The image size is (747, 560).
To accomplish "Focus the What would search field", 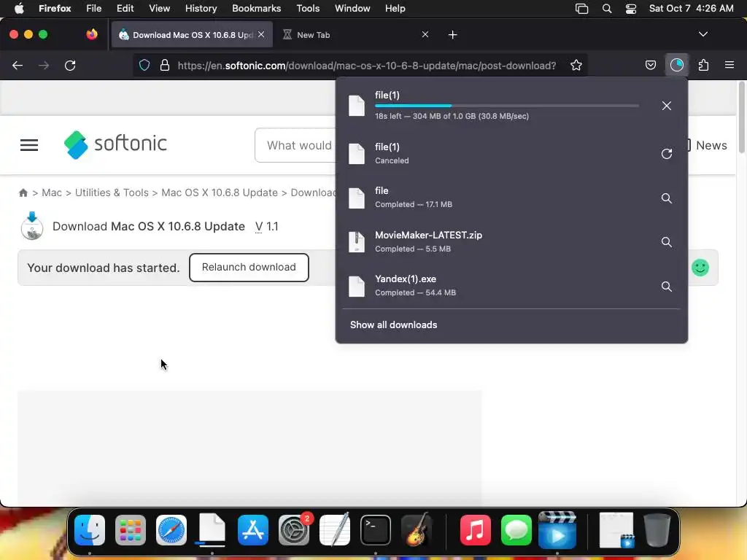I will (295, 145).
